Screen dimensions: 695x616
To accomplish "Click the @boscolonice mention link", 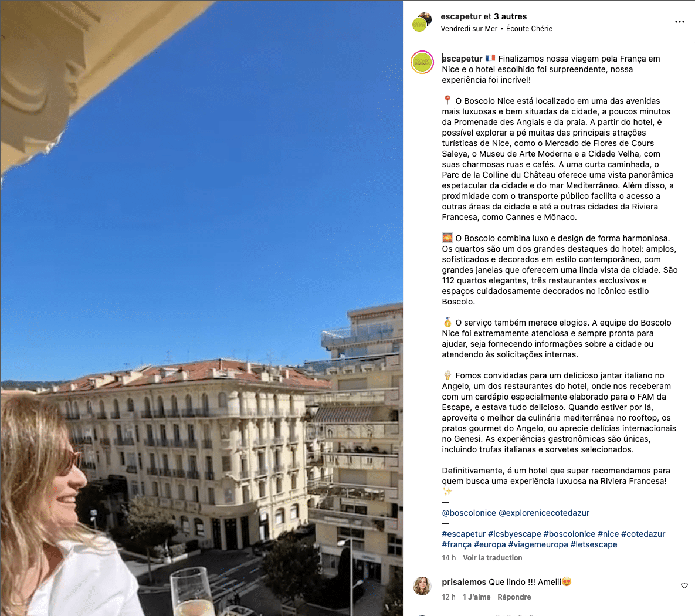I will click(x=469, y=513).
